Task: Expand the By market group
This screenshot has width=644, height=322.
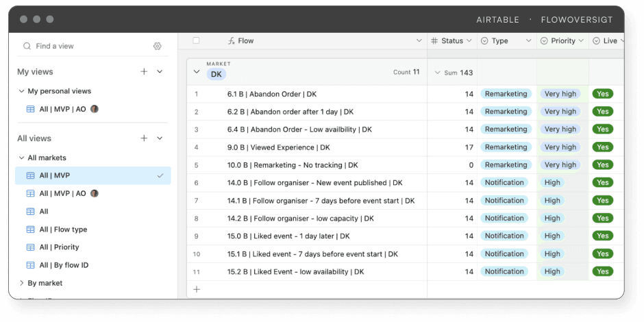Action: pos(22,283)
